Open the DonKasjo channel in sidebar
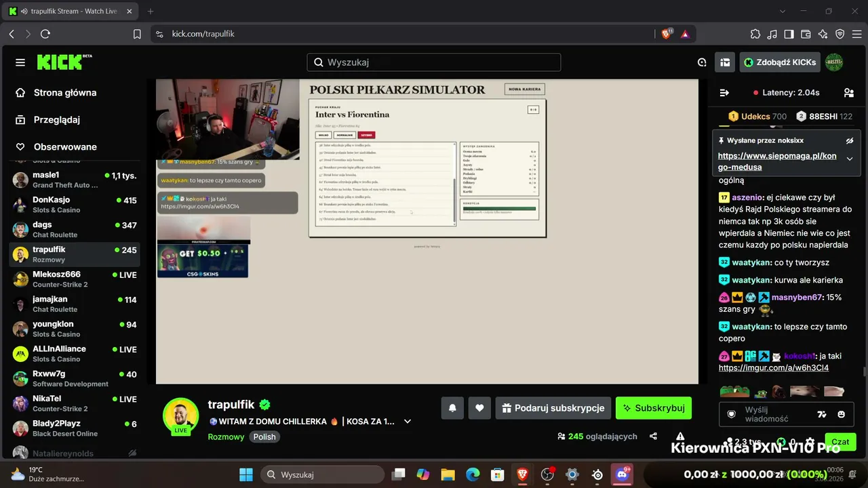868x488 pixels. tap(75, 205)
